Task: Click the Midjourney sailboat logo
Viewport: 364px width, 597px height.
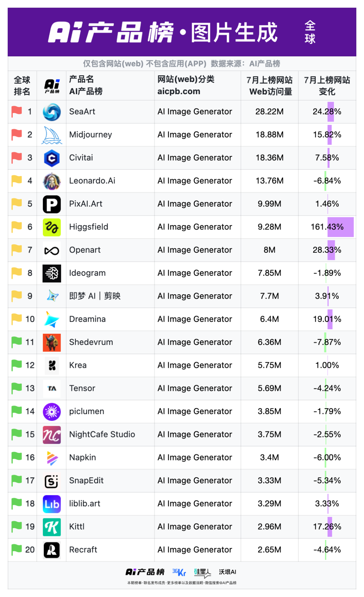Action: click(52, 135)
